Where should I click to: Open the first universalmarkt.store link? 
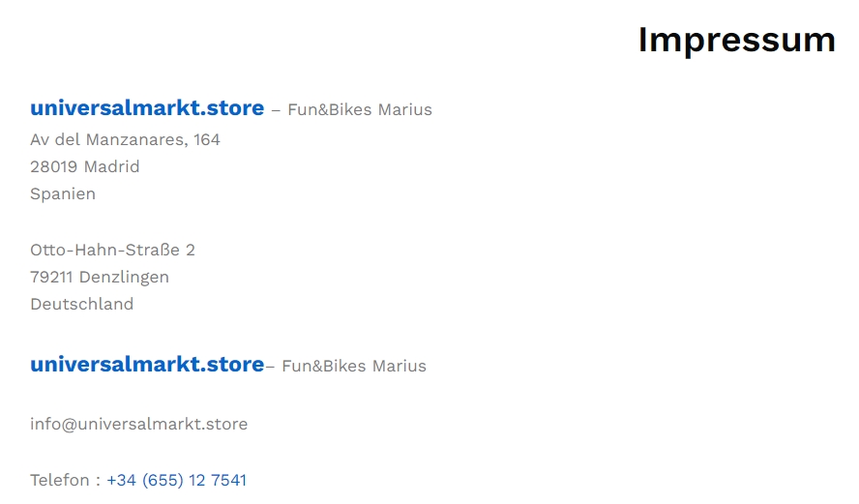(x=147, y=108)
